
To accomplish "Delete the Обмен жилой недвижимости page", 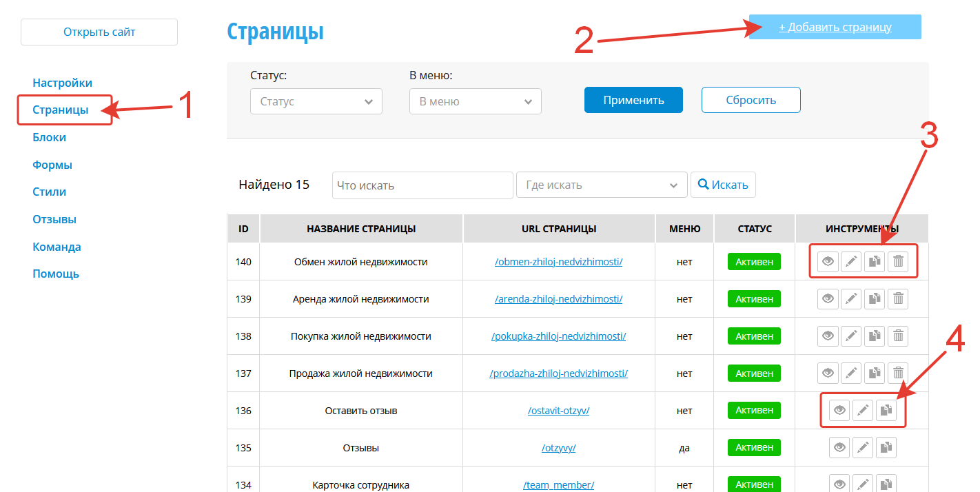I will (x=898, y=262).
